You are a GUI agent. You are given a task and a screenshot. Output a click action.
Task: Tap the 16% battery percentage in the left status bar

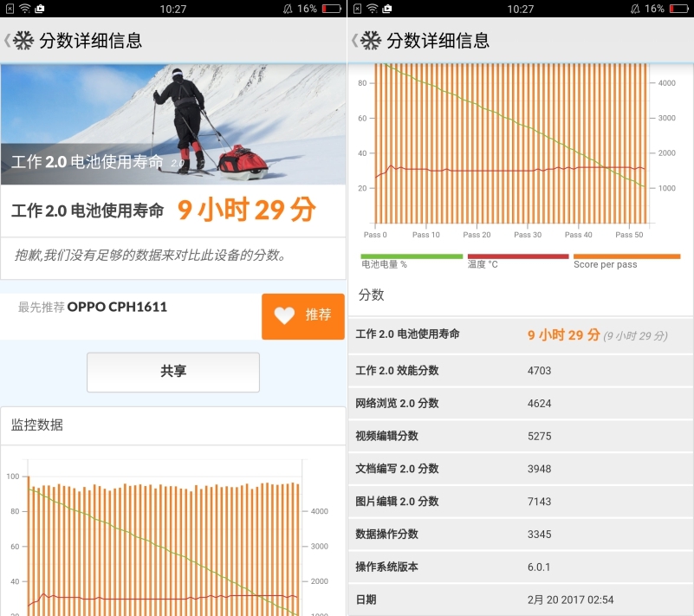307,9
